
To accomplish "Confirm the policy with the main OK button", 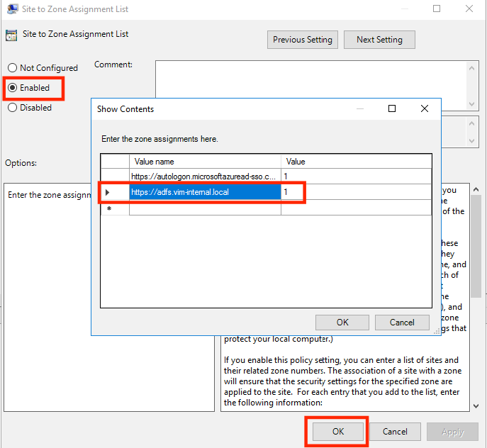I will click(337, 431).
